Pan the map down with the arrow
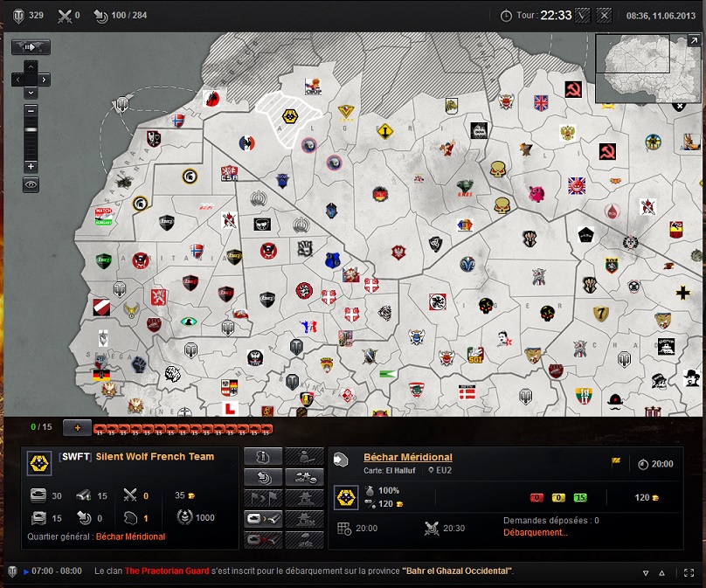The image size is (706, 588). coord(31,93)
